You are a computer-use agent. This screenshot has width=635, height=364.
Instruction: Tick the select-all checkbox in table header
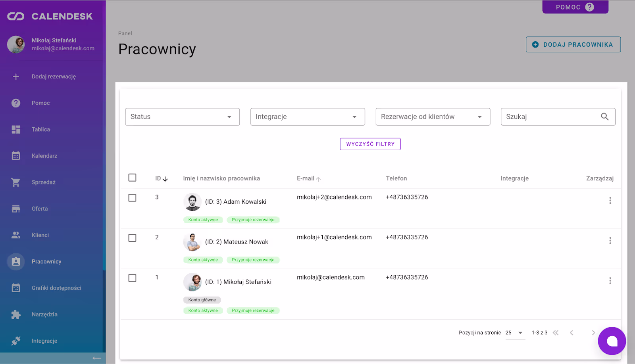point(133,178)
